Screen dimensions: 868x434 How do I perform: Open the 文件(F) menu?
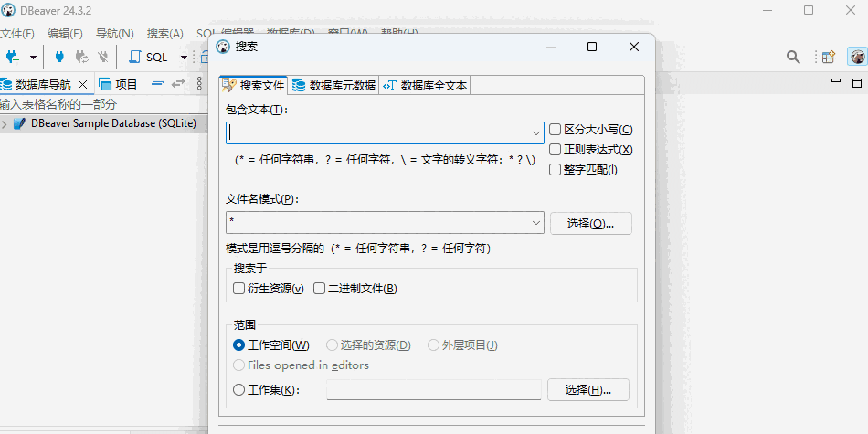pos(17,34)
